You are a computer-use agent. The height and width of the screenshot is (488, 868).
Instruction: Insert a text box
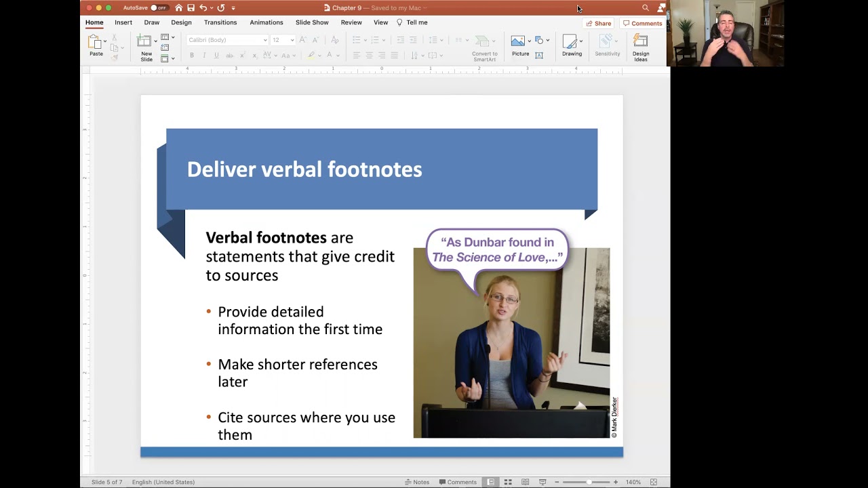tap(539, 56)
